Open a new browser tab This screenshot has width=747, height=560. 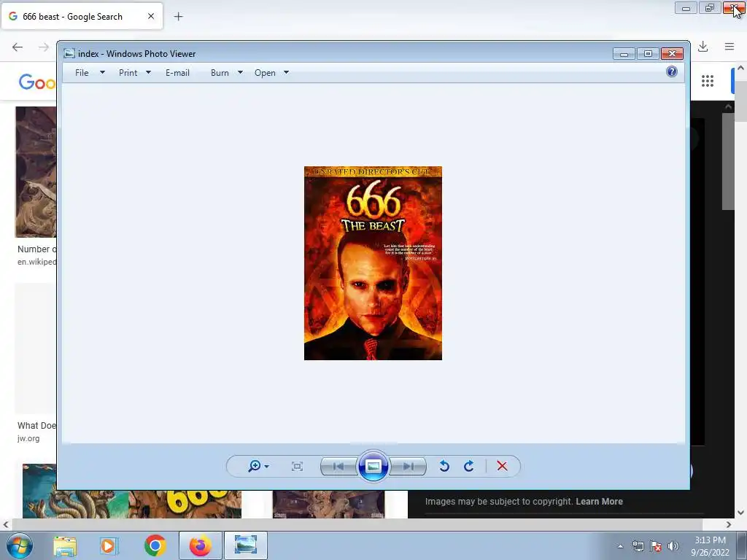[178, 17]
